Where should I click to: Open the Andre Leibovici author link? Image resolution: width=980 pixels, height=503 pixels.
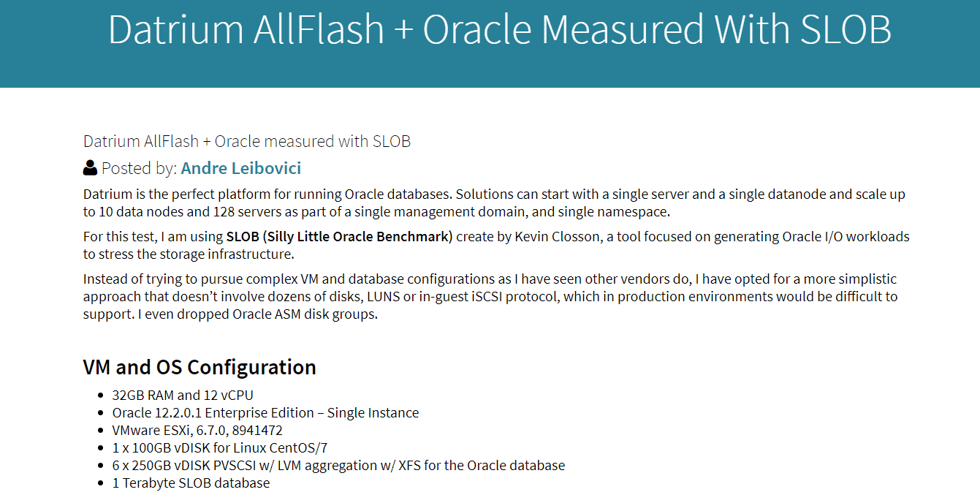coord(240,168)
